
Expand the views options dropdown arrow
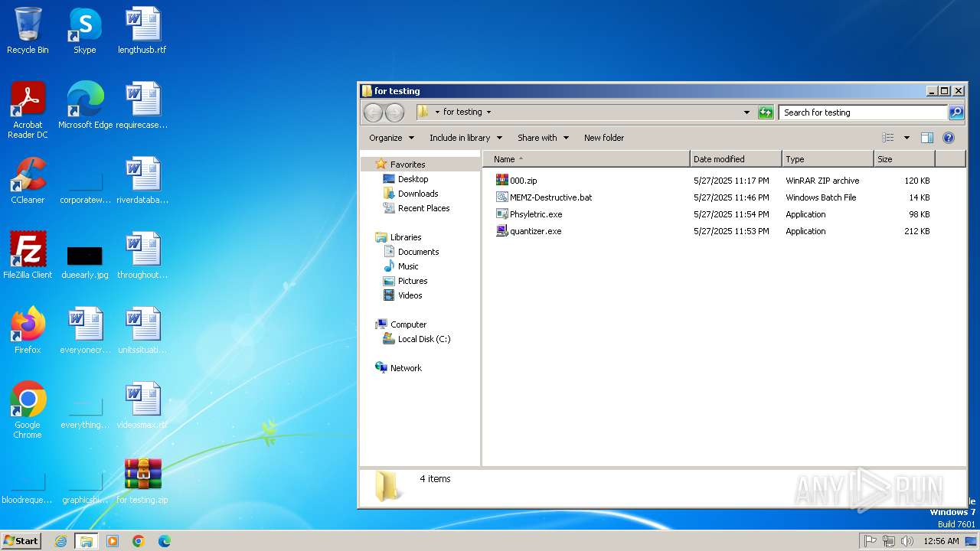(906, 138)
